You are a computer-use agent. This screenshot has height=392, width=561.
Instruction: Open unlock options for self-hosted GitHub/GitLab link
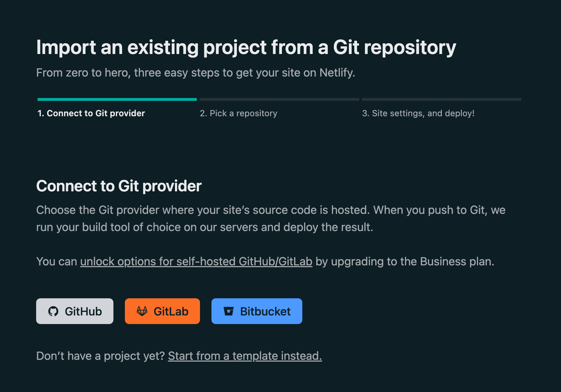coord(196,261)
